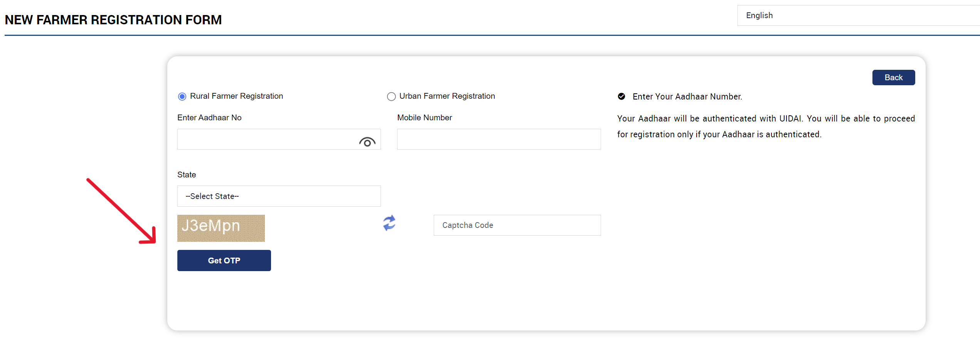
Task: Focus the Enter Aadhaar No input field
Action: (x=266, y=140)
